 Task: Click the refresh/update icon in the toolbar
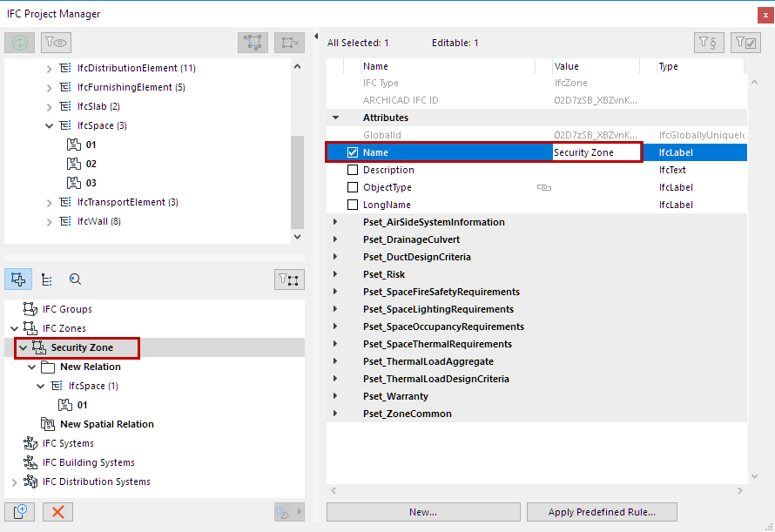(x=19, y=42)
